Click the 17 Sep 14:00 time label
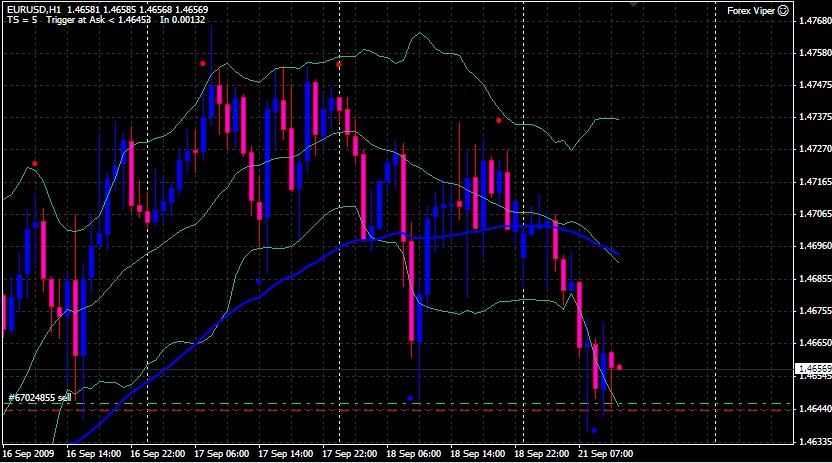 pyautogui.click(x=285, y=454)
